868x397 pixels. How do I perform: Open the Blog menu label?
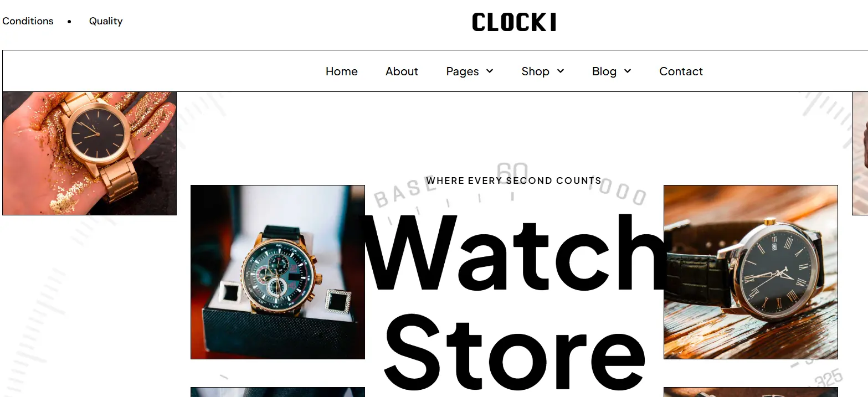tap(604, 71)
